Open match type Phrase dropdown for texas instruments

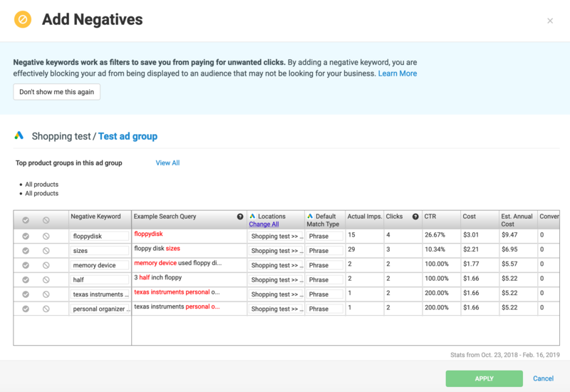[325, 294]
